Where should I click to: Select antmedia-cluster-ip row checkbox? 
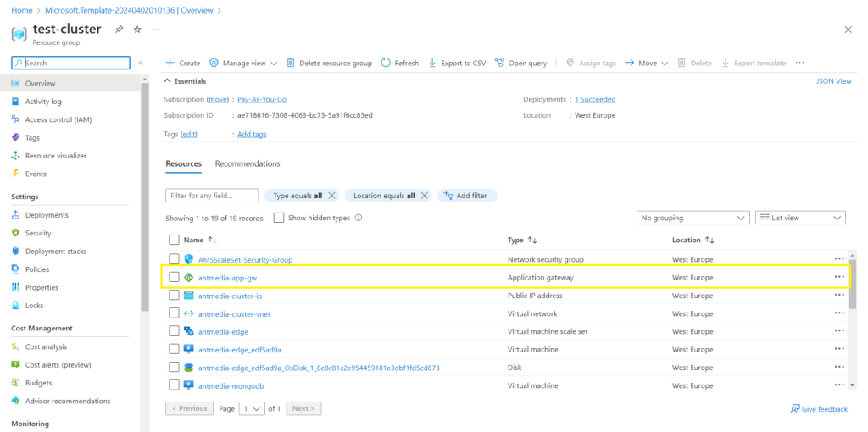[x=174, y=296]
